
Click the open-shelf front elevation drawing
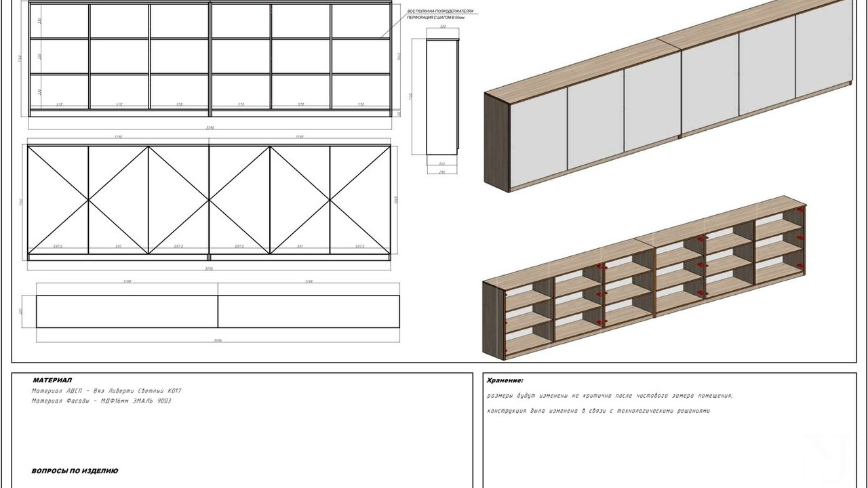point(210,60)
